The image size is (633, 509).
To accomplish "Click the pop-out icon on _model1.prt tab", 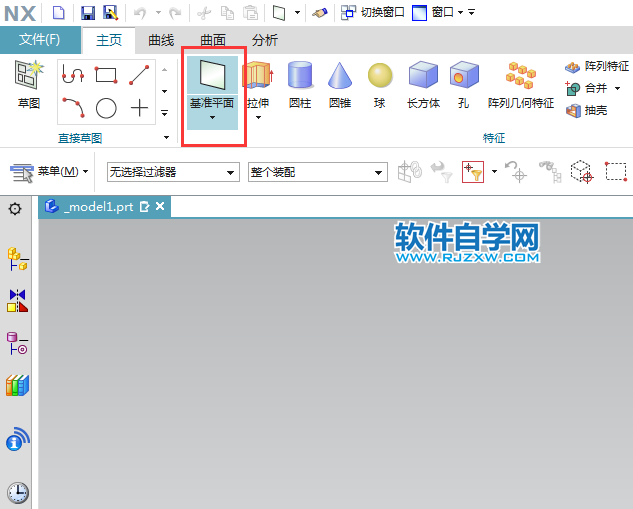I will [x=144, y=207].
